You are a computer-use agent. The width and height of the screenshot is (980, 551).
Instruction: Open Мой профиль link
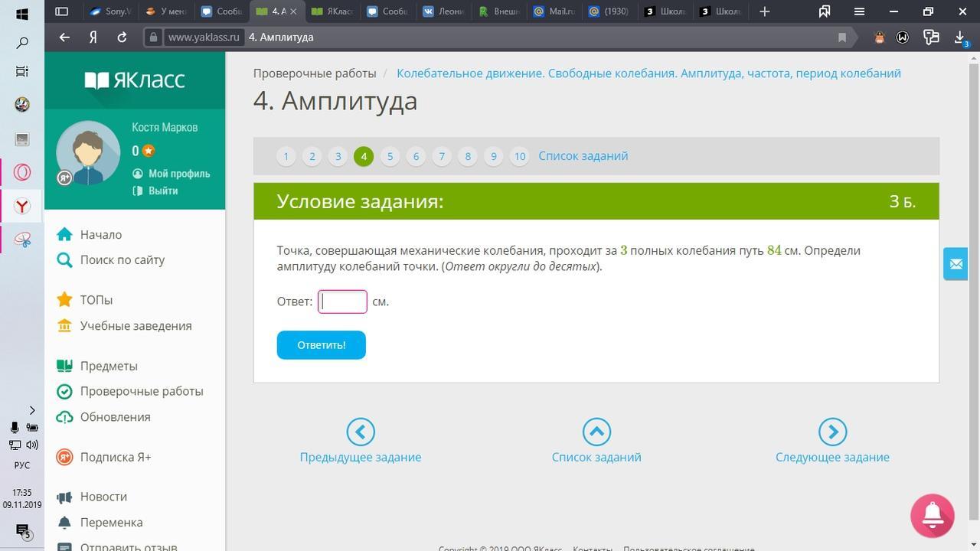point(171,174)
